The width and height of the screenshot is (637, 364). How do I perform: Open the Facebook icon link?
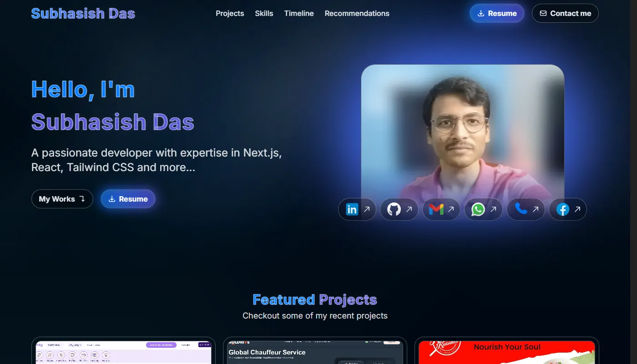click(568, 209)
